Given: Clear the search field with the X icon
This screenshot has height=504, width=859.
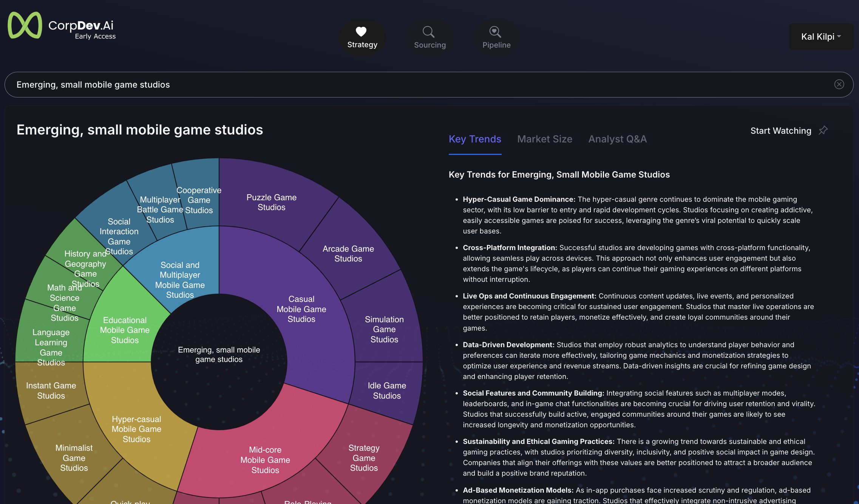Looking at the screenshot, I should coord(839,84).
